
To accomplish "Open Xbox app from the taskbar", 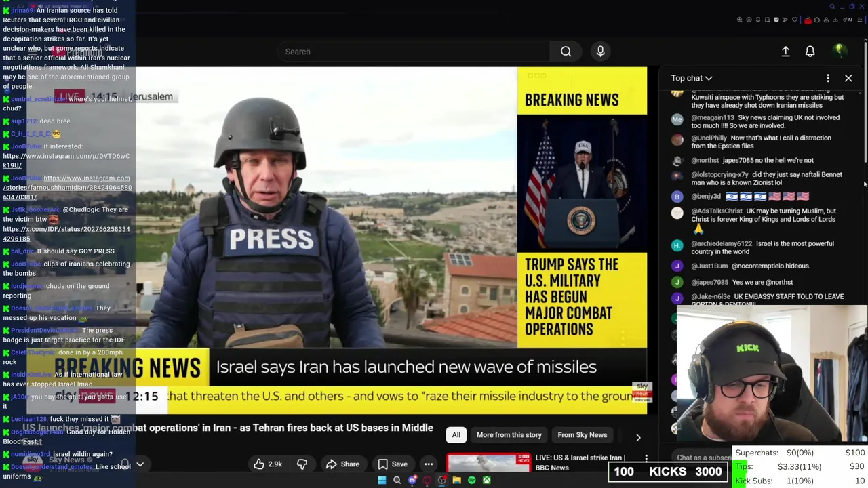I will 487,481.
